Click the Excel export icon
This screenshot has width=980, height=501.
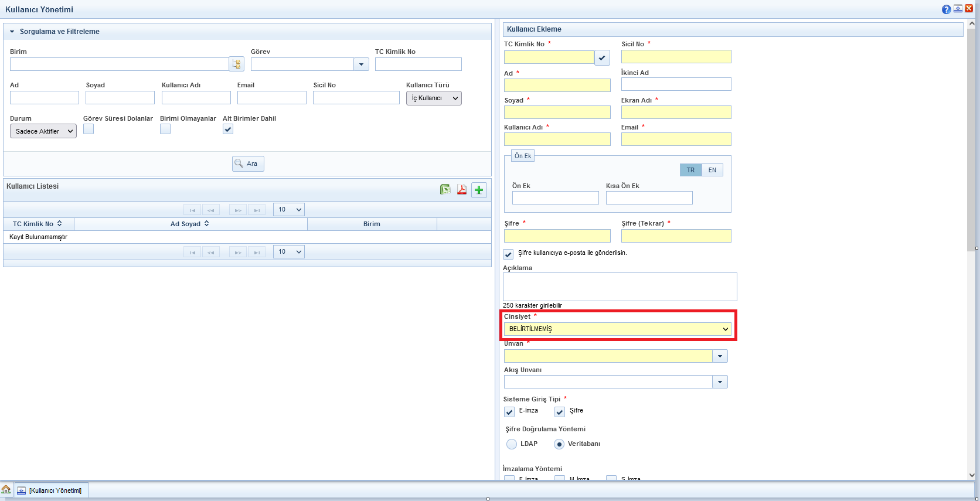(x=445, y=189)
